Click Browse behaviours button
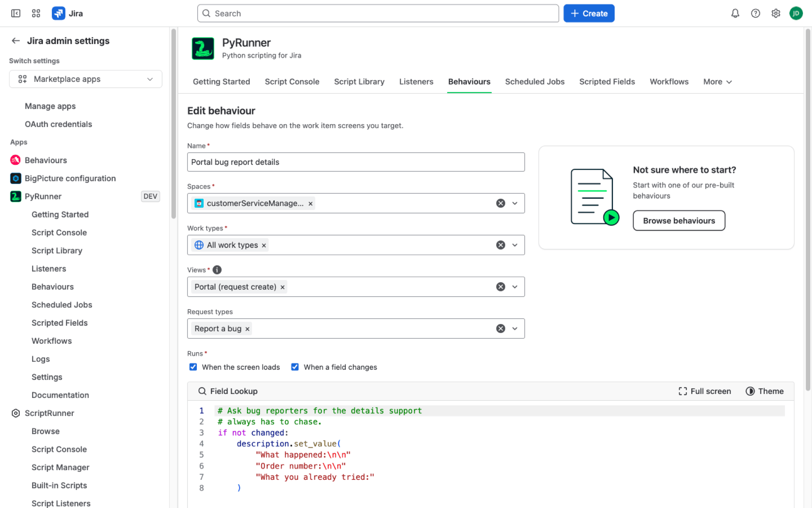 (x=679, y=220)
